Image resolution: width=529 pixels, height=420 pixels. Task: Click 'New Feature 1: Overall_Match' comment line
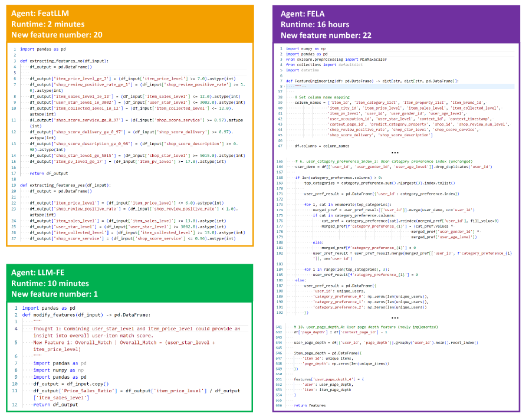tap(124, 346)
